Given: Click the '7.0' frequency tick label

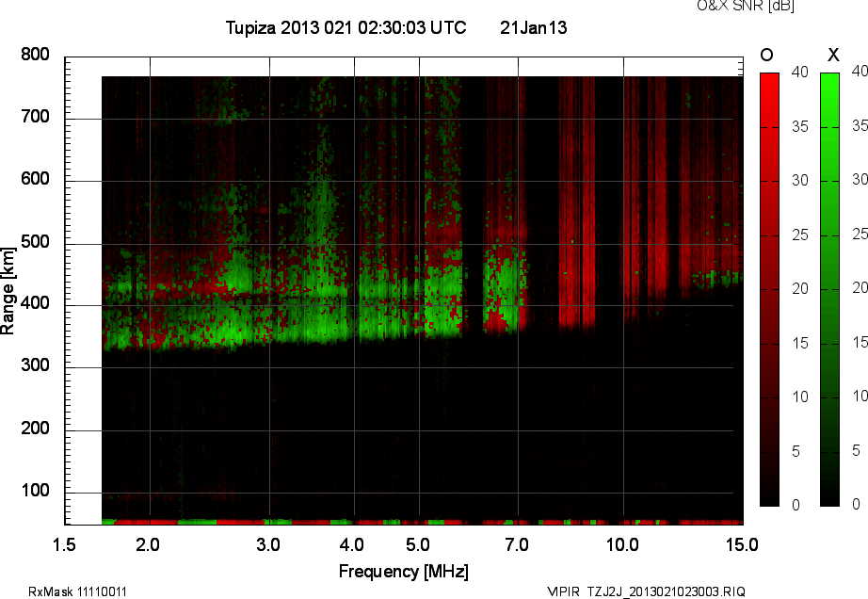Looking at the screenshot, I should [x=517, y=544].
